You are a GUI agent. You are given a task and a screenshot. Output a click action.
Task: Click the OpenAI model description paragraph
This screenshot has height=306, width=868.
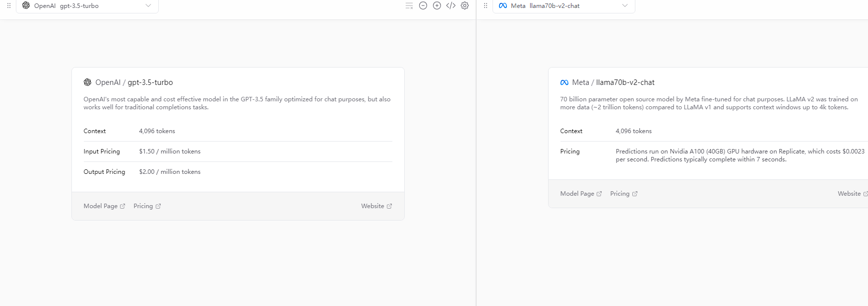pyautogui.click(x=237, y=103)
